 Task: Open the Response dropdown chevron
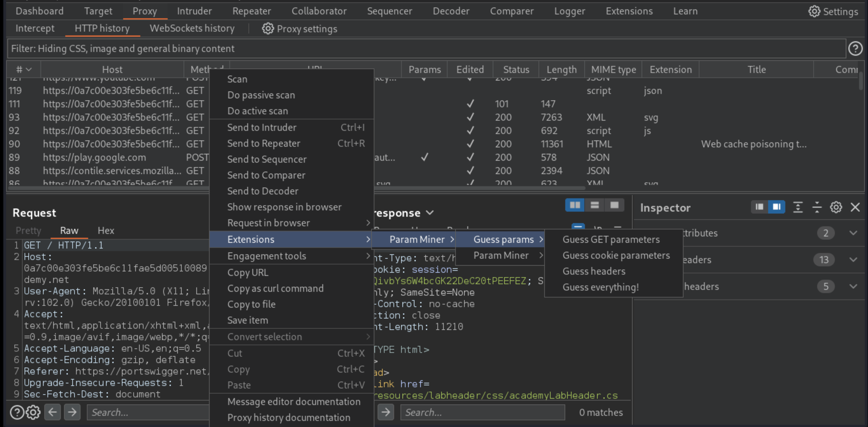coord(430,213)
